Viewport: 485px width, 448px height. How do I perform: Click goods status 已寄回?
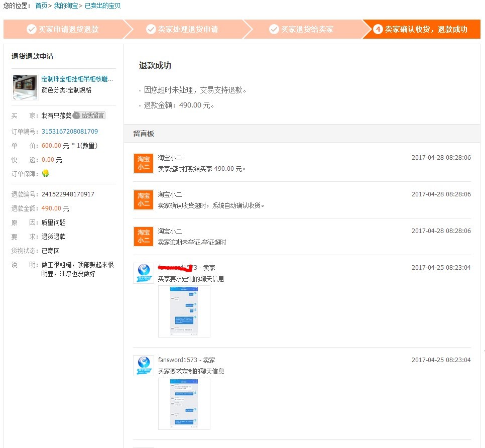point(50,251)
